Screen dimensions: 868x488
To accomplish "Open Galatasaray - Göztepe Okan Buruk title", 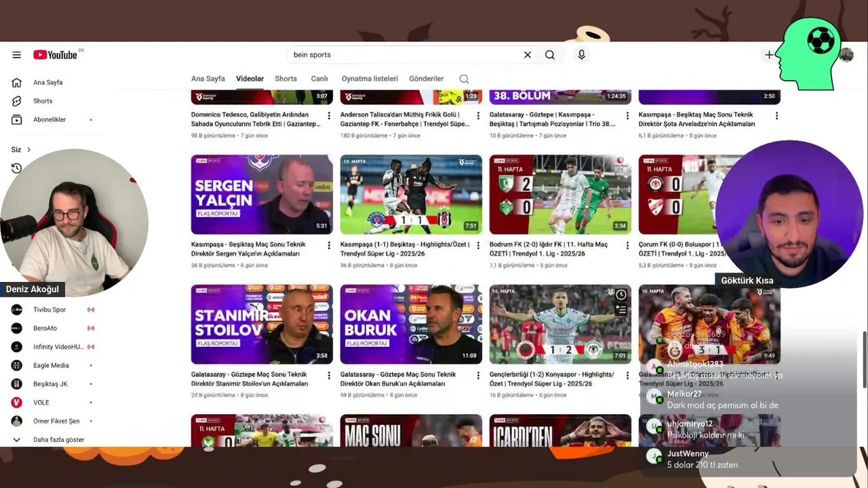I will pyautogui.click(x=398, y=379).
